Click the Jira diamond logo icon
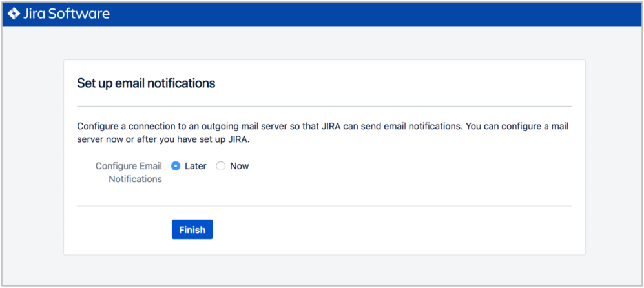644x288 pixels. pyautogui.click(x=14, y=14)
